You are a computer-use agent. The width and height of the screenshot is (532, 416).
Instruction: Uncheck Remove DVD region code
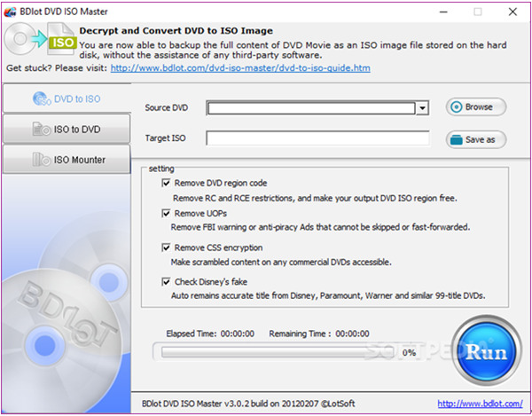[x=166, y=184]
